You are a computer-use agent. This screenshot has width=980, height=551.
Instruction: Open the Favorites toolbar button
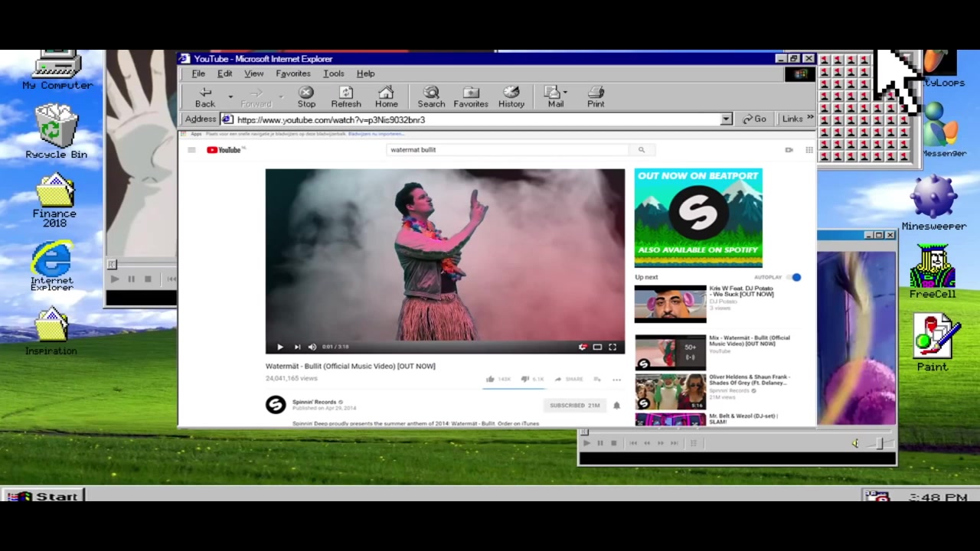coord(471,97)
